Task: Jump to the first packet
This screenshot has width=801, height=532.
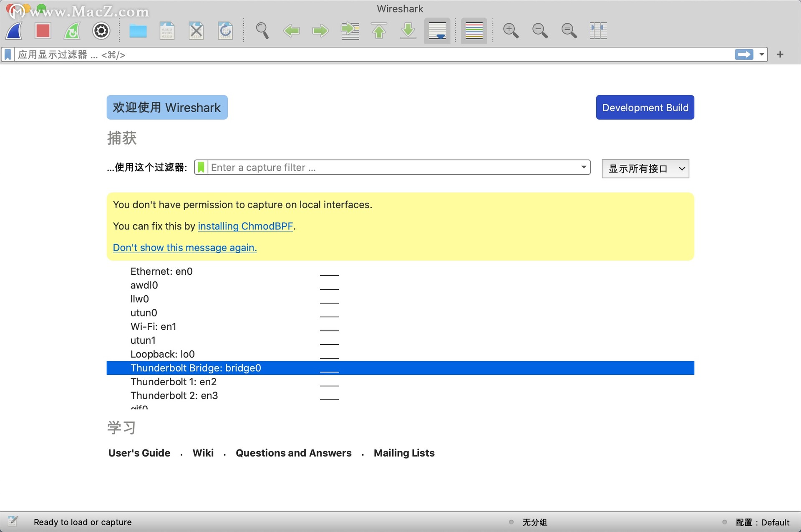Action: tap(379, 31)
